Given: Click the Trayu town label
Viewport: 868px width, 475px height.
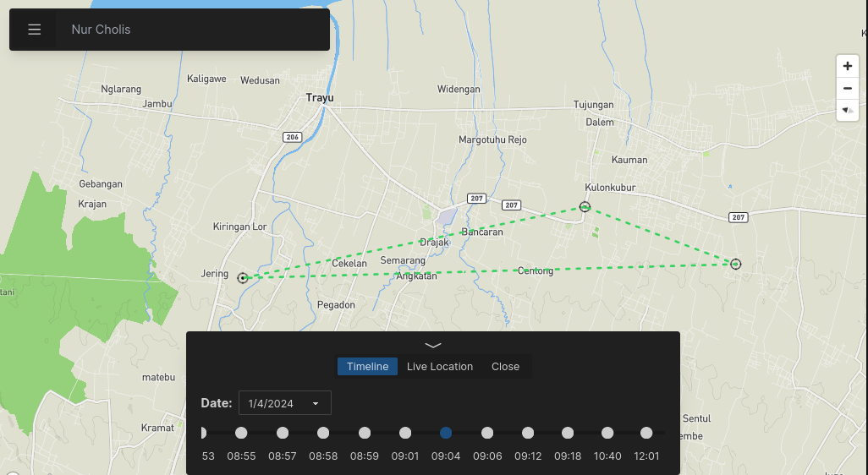Looking at the screenshot, I should point(320,98).
